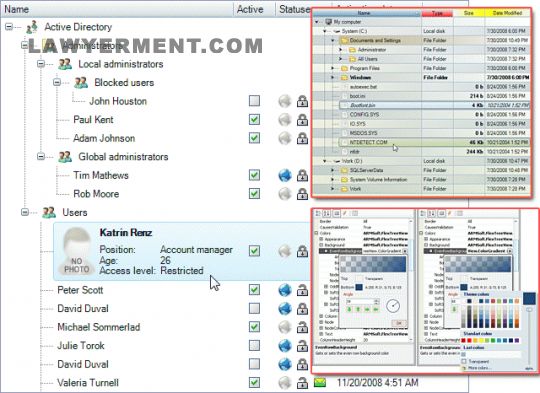
Task: Collapse the Blocked users node
Action: pos(57,82)
